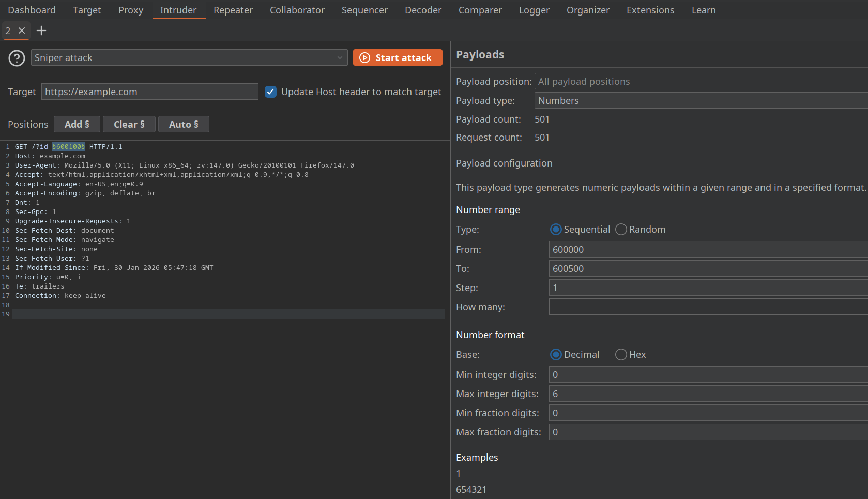
Task: Click the Auto § button
Action: (x=184, y=124)
